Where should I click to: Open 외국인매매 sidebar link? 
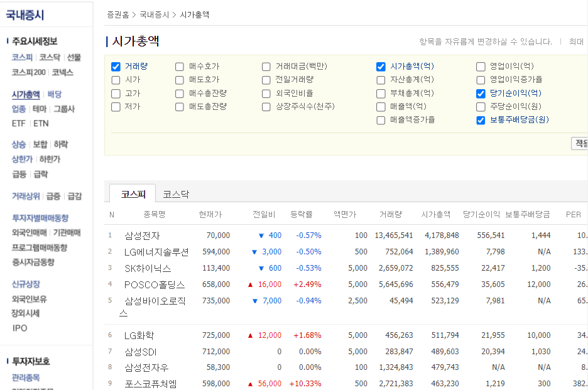click(x=30, y=232)
